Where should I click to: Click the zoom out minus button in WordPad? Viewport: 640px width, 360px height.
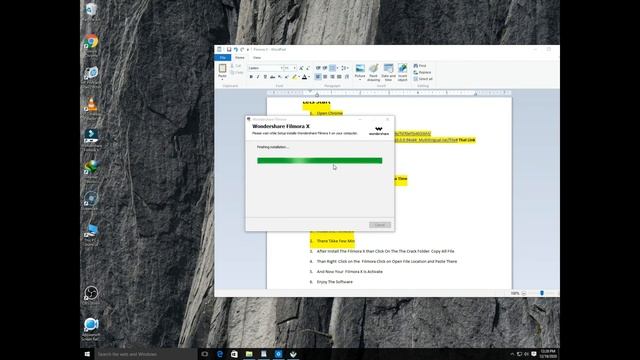524,293
